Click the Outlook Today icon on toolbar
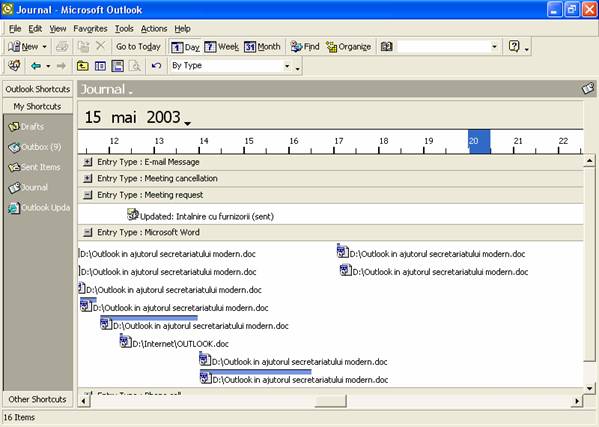The height and width of the screenshot is (427, 599). click(x=14, y=66)
